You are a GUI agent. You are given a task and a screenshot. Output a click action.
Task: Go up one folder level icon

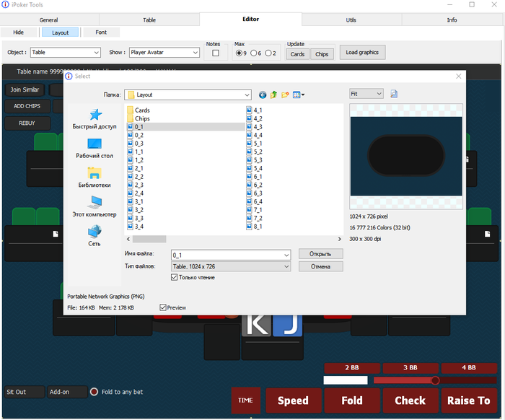[x=273, y=95]
